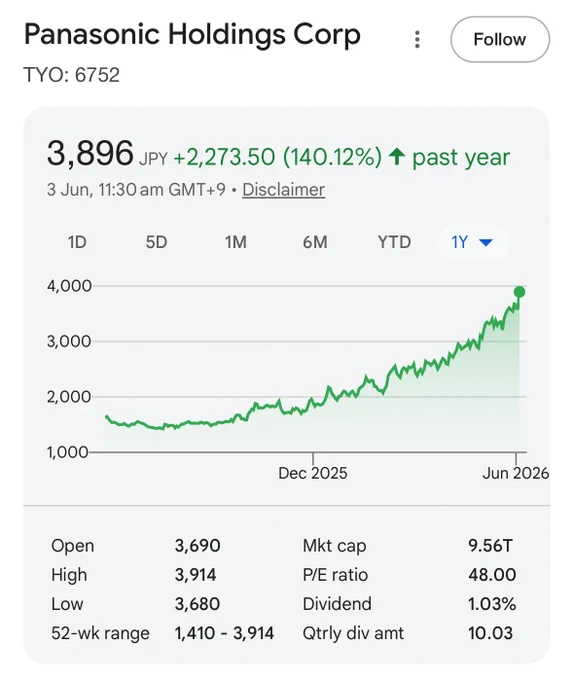Select the 6M time range
The width and height of the screenshot is (574, 680).
(315, 242)
